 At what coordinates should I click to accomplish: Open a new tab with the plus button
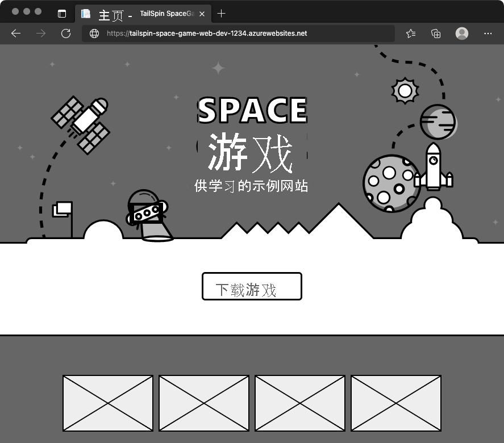point(222,13)
